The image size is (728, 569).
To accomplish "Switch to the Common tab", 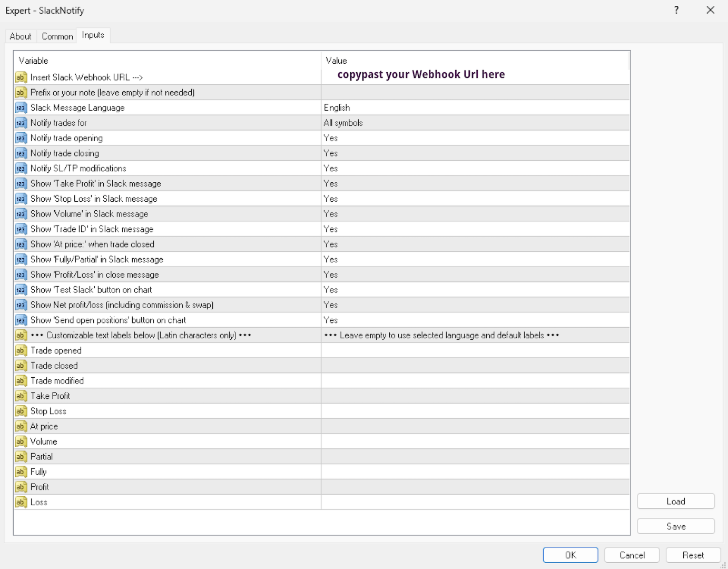I will point(57,36).
